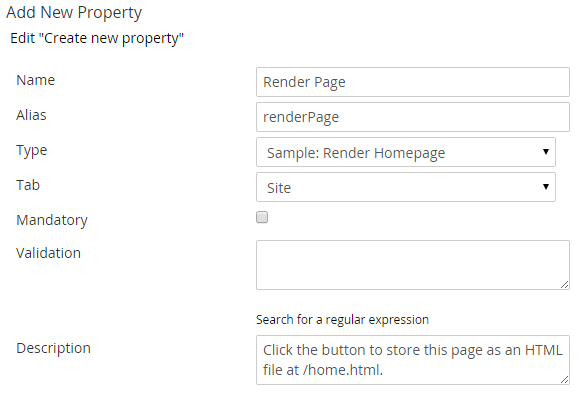Screen dimensions: 580x394
Task: Enable the Mandatory checkbox
Action: click(x=262, y=217)
